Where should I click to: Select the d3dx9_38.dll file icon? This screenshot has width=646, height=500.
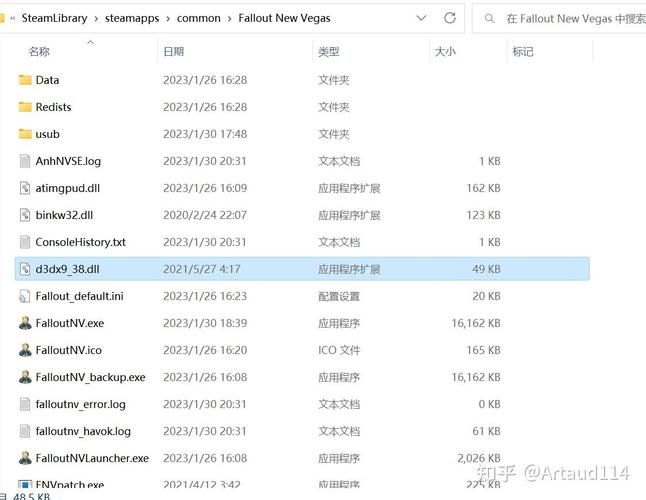pos(26,269)
